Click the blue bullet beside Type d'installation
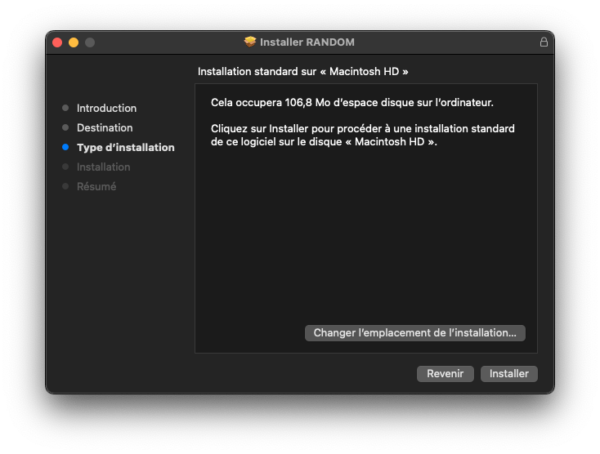The width and height of the screenshot is (600, 454). 65,147
